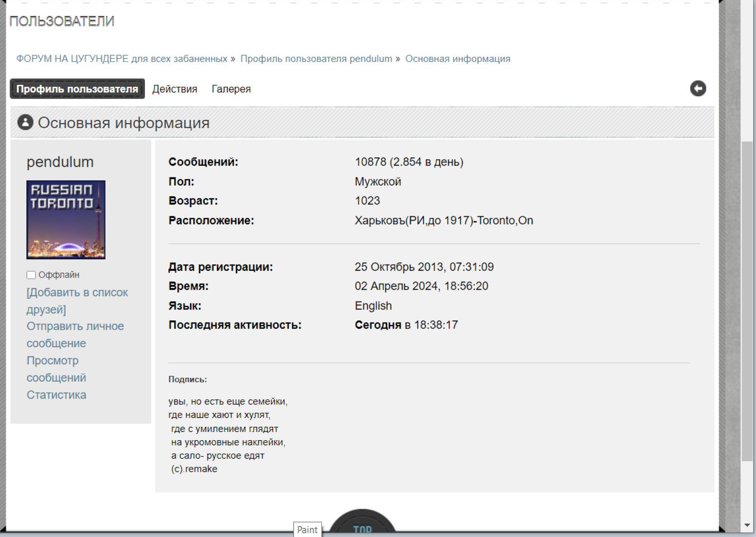Open the Действия menu
The height and width of the screenshot is (537, 756).
click(175, 89)
